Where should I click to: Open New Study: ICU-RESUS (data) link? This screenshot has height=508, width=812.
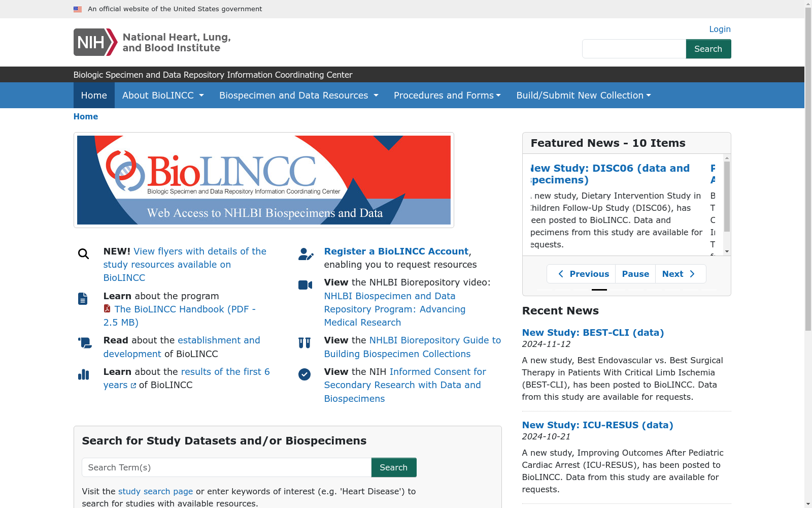(597, 425)
